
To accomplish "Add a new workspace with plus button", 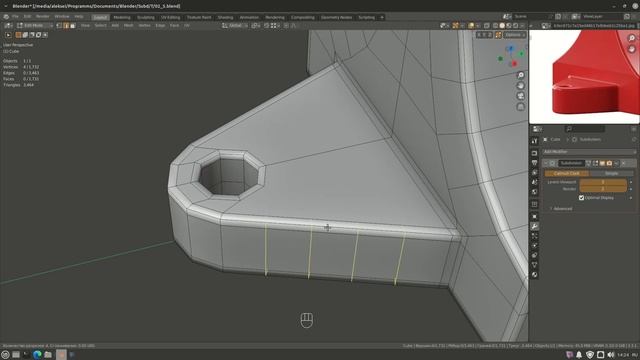I will [382, 18].
